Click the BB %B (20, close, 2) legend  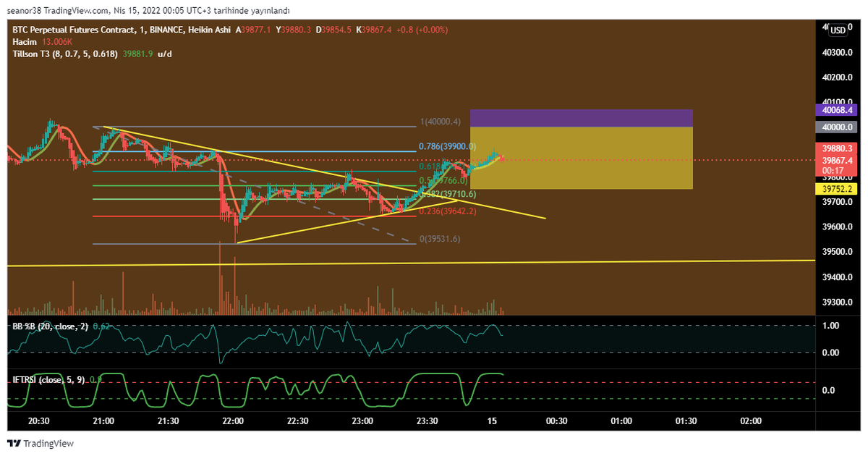click(50, 326)
